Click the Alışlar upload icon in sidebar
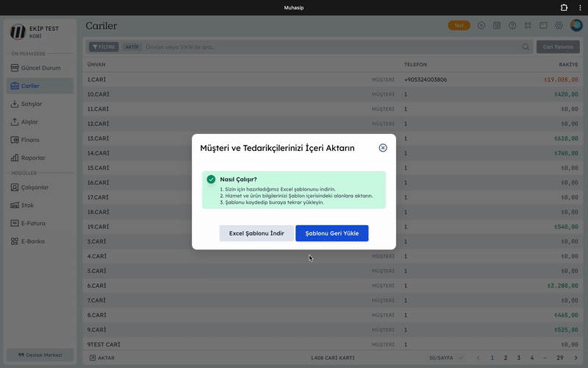This screenshot has width=588, height=368. point(15,122)
